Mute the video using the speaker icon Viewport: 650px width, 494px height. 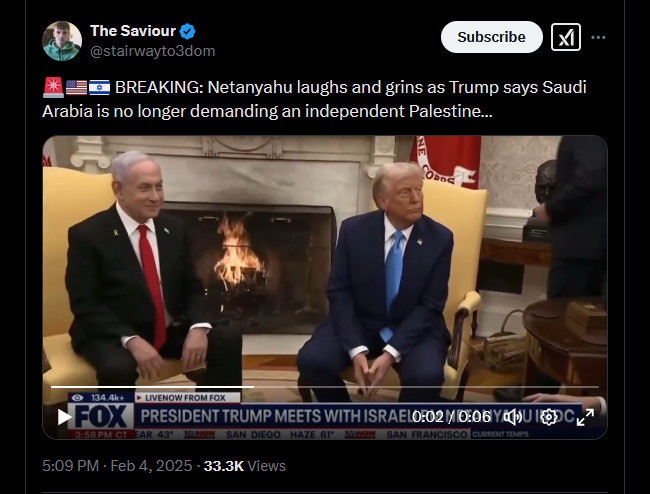coord(513,417)
